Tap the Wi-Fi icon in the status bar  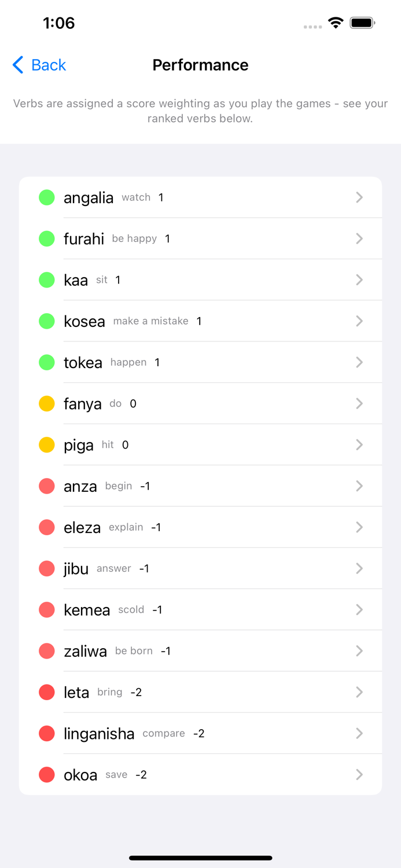(x=336, y=23)
